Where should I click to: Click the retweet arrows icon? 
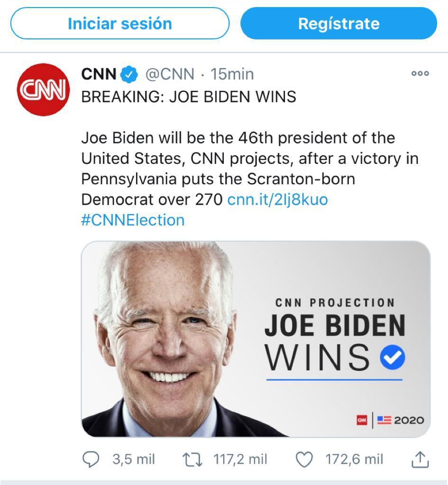point(192,459)
